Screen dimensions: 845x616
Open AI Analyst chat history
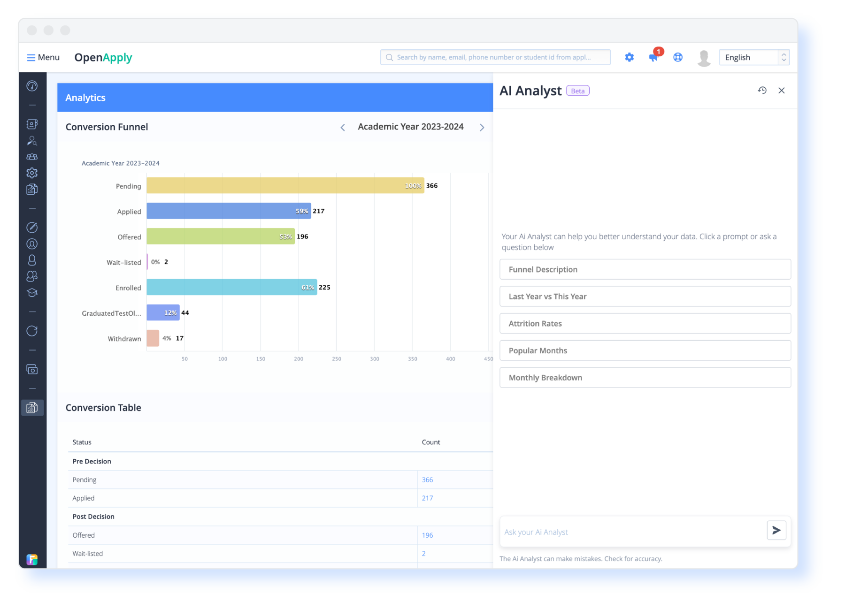pyautogui.click(x=762, y=91)
